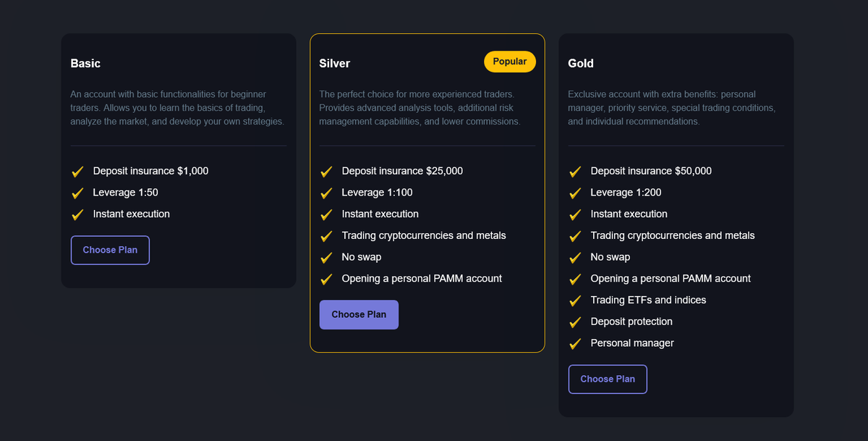Click Silver's Trading cryptocurrencies and metals text

(424, 235)
